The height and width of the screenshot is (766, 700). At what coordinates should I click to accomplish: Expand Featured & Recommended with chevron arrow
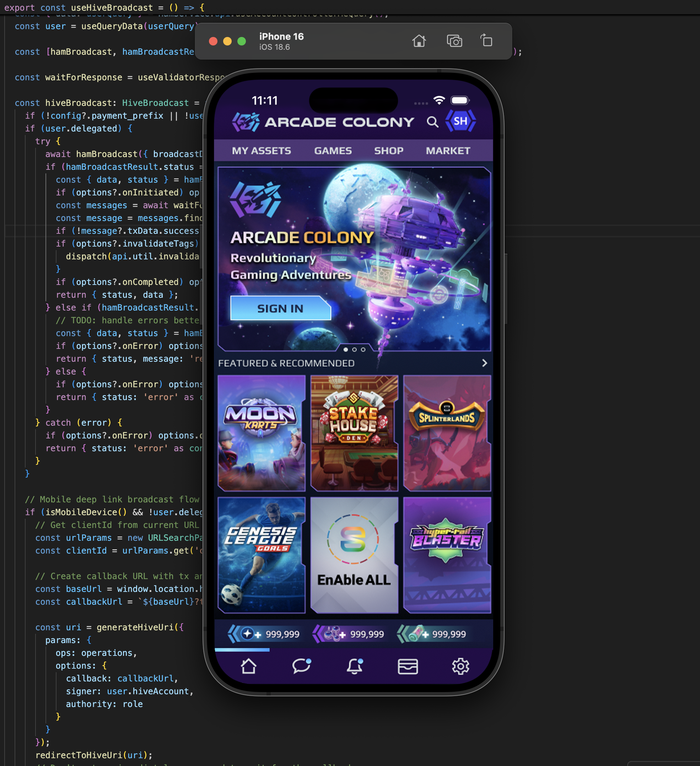[x=485, y=363]
